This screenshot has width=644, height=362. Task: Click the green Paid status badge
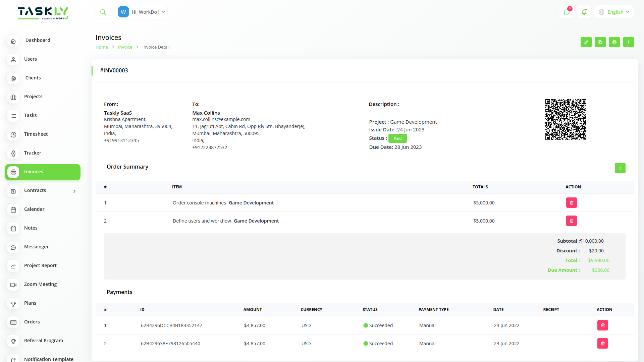click(397, 138)
